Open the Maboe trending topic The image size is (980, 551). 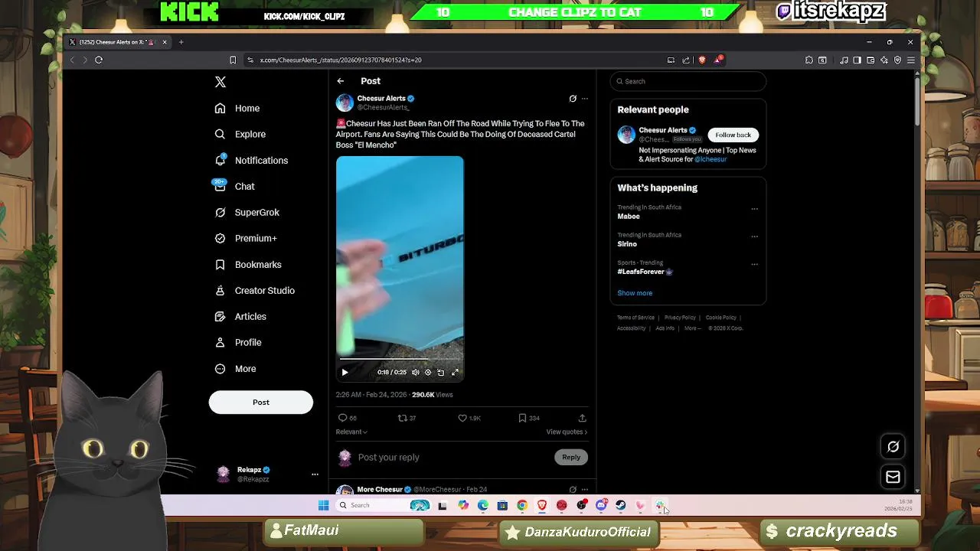(x=629, y=217)
